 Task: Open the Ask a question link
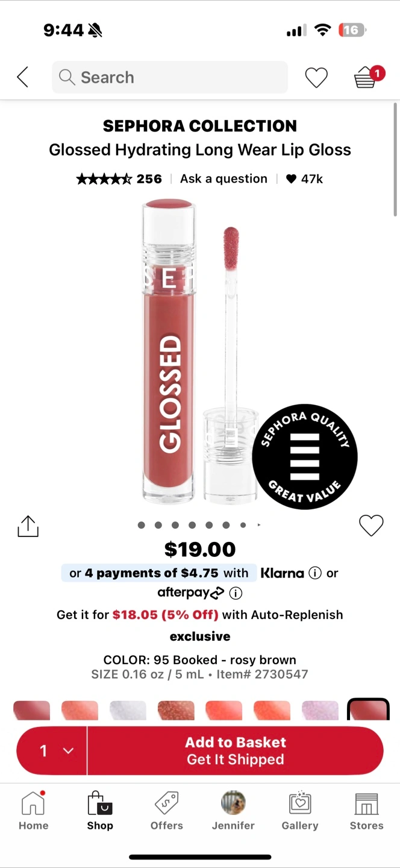click(223, 179)
